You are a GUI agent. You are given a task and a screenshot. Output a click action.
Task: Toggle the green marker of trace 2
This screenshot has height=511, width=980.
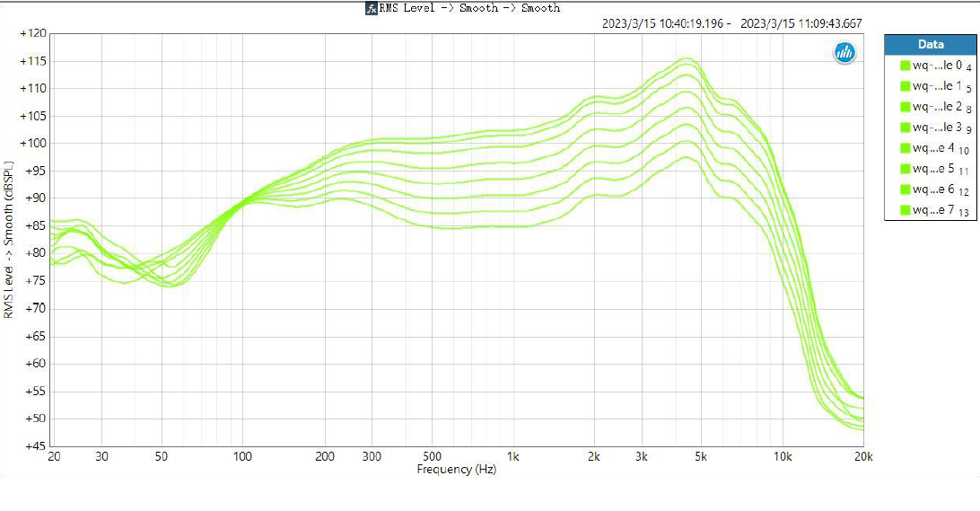tap(905, 107)
